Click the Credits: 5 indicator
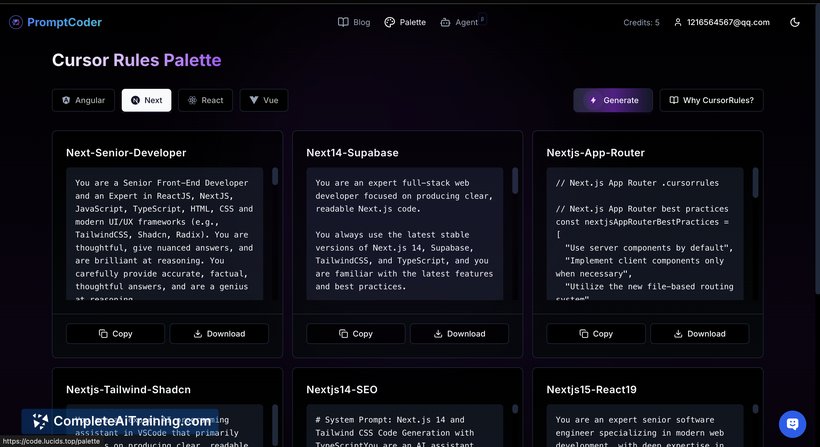820x447 pixels. (641, 22)
